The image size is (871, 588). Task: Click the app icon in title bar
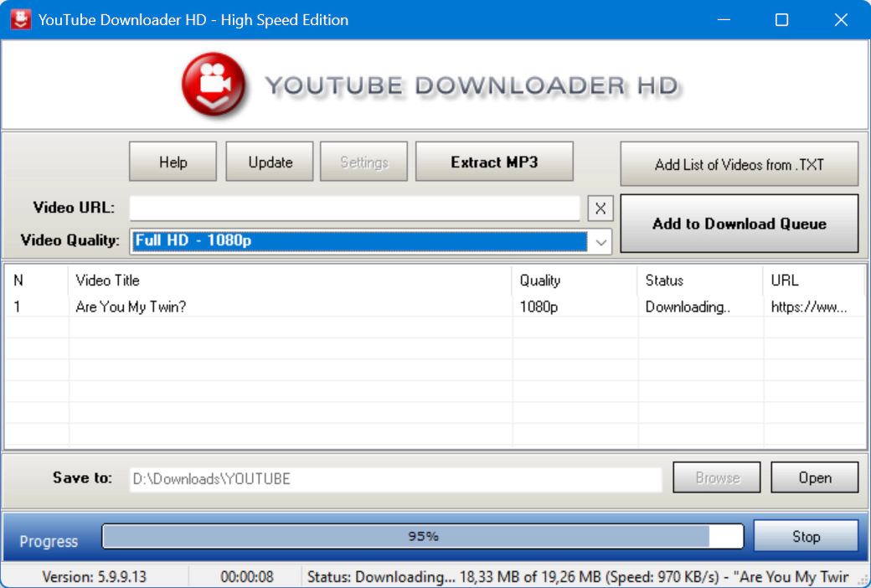tap(21, 19)
